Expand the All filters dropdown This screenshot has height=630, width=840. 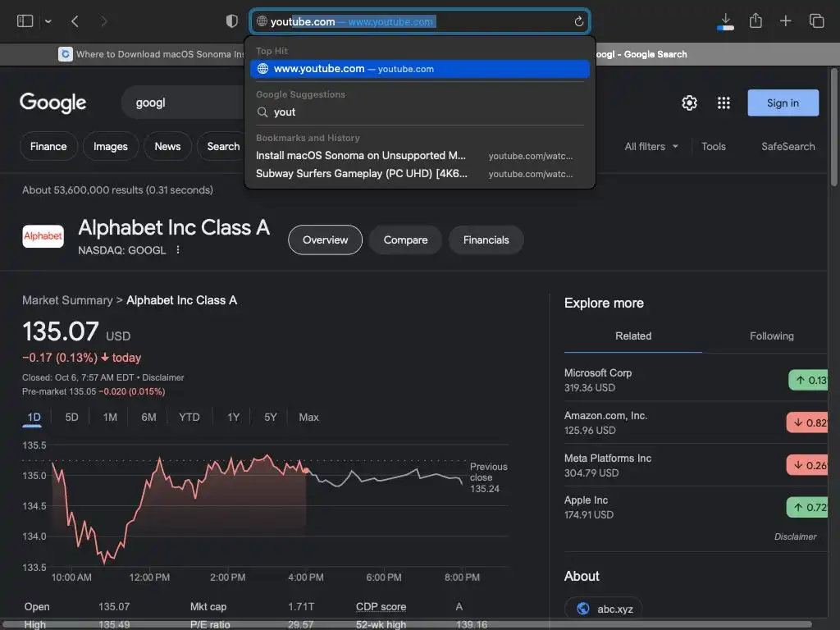[651, 146]
